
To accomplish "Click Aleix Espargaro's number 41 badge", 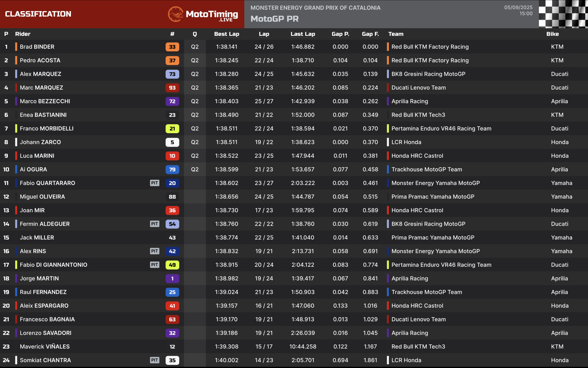I will pyautogui.click(x=172, y=306).
